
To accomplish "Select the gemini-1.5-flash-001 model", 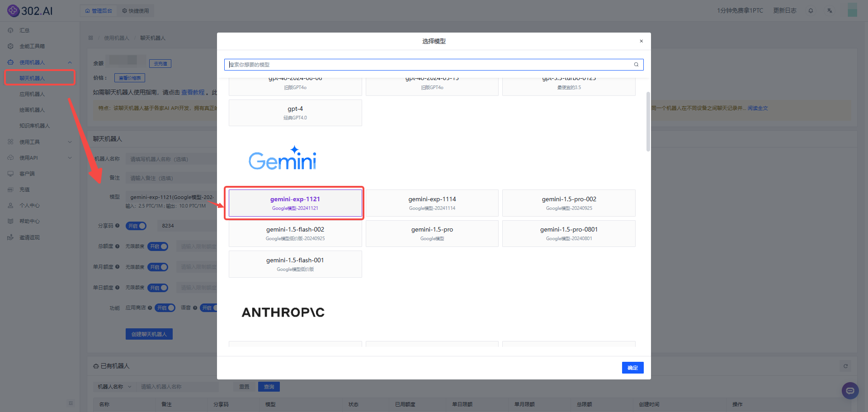I will (x=295, y=264).
